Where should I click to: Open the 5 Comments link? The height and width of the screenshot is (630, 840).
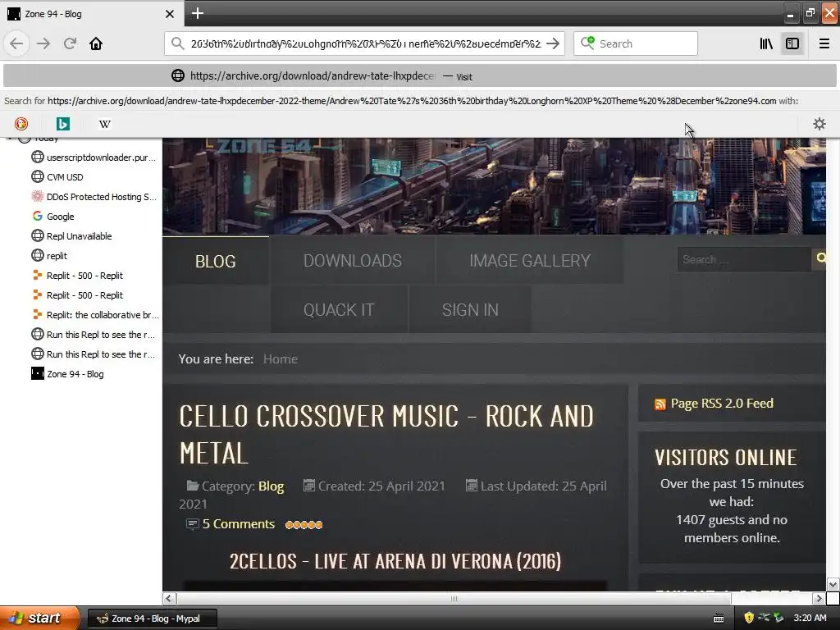(239, 524)
